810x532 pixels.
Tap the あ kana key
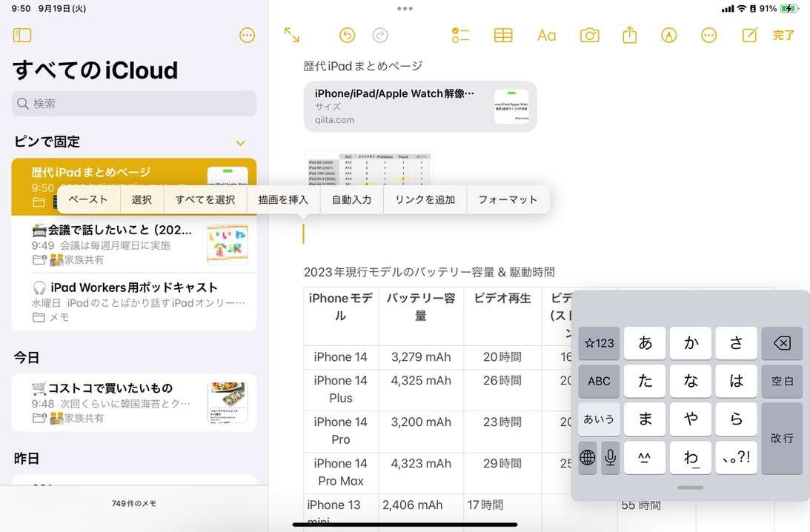tap(645, 343)
